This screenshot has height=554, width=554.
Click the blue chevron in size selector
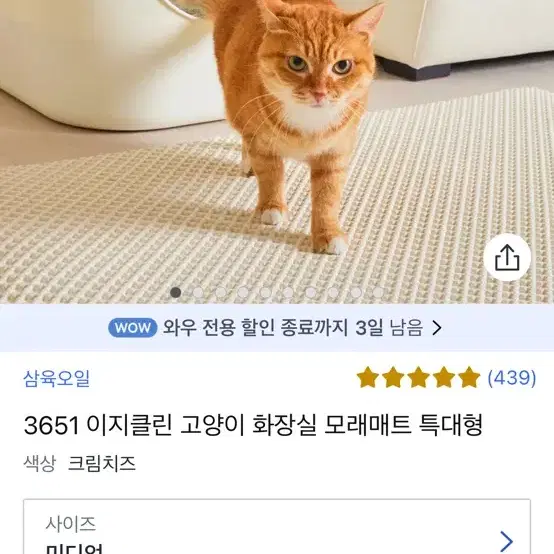click(x=507, y=541)
